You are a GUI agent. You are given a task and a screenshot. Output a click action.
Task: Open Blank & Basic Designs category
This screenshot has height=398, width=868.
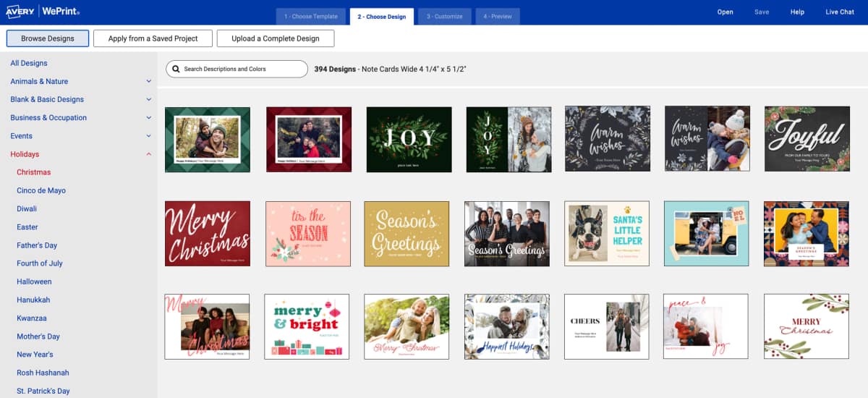click(47, 100)
